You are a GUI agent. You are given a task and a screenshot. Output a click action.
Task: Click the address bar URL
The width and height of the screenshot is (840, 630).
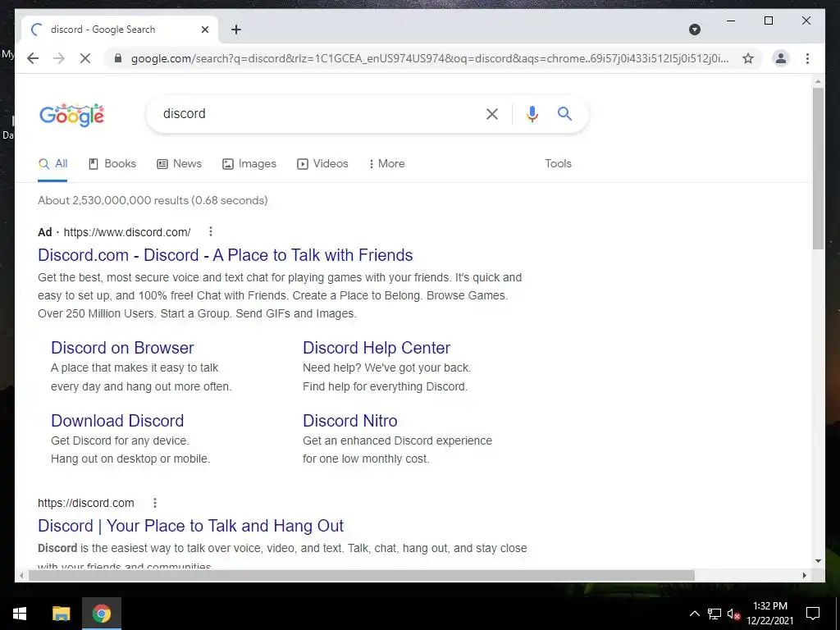click(x=430, y=58)
